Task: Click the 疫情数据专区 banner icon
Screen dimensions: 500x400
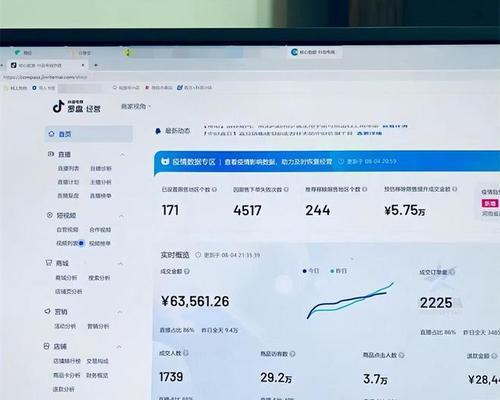Action: pos(165,161)
